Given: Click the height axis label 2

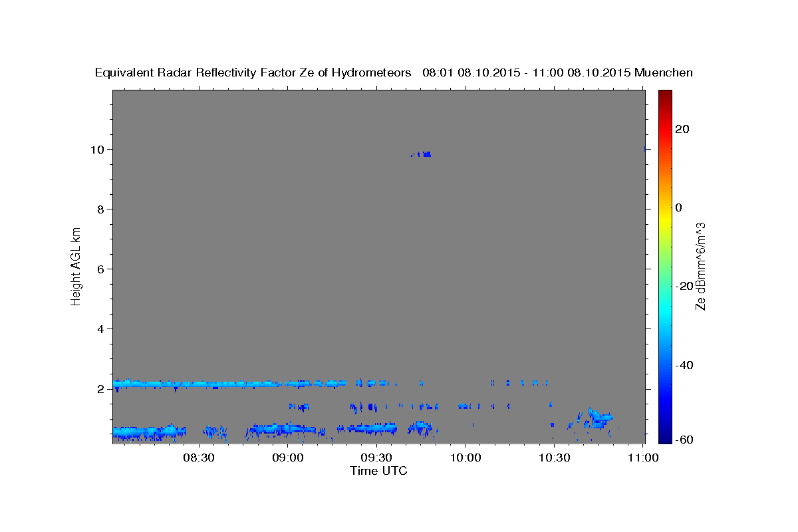Looking at the screenshot, I should 102,388.
